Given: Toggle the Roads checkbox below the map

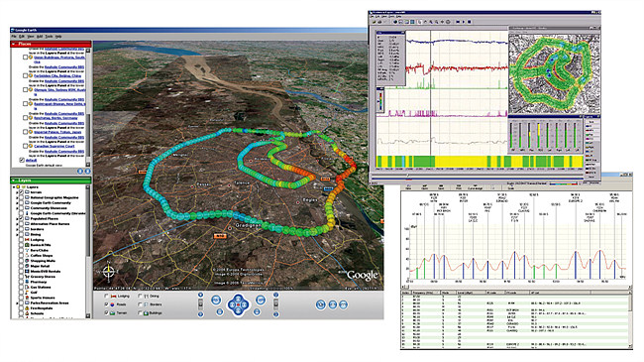Looking at the screenshot, I should [x=107, y=304].
